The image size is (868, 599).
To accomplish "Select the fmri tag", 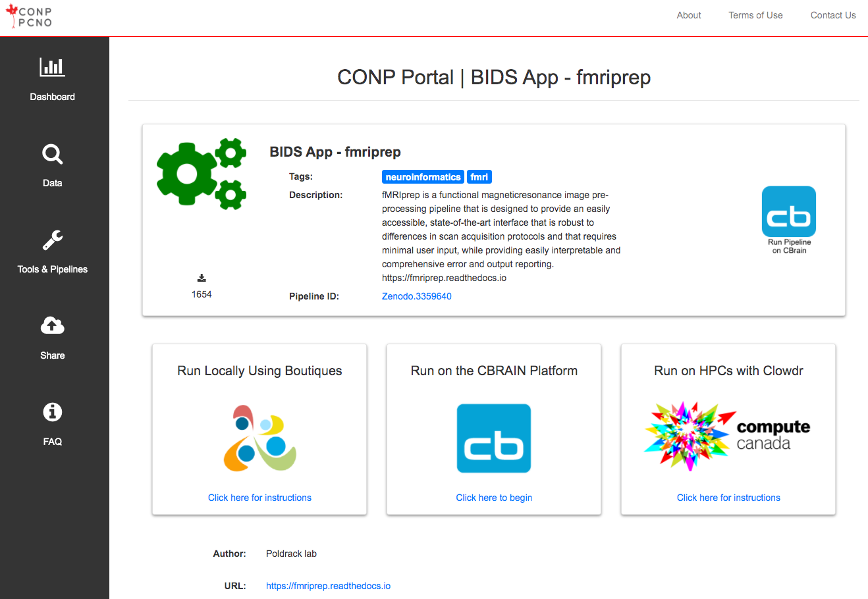I will (x=479, y=176).
